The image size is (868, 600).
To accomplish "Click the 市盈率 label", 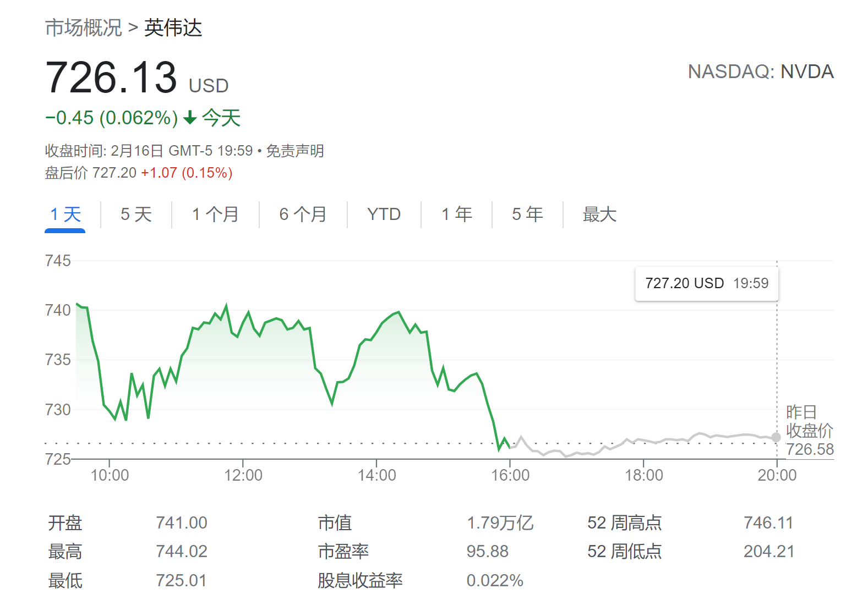I will pyautogui.click(x=343, y=551).
